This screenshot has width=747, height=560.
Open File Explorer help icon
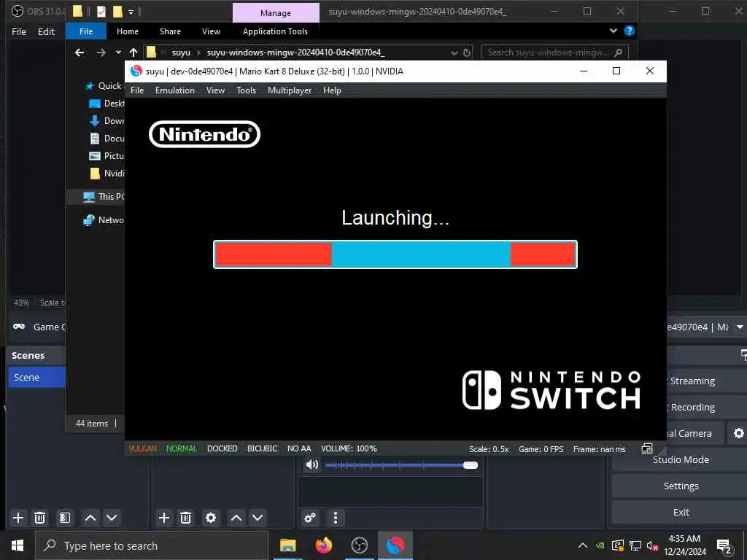630,31
